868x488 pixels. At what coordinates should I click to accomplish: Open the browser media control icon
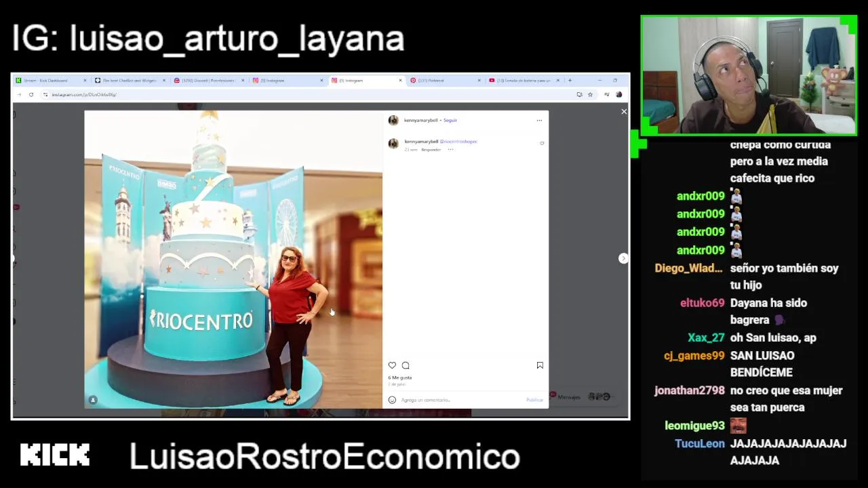click(x=606, y=94)
